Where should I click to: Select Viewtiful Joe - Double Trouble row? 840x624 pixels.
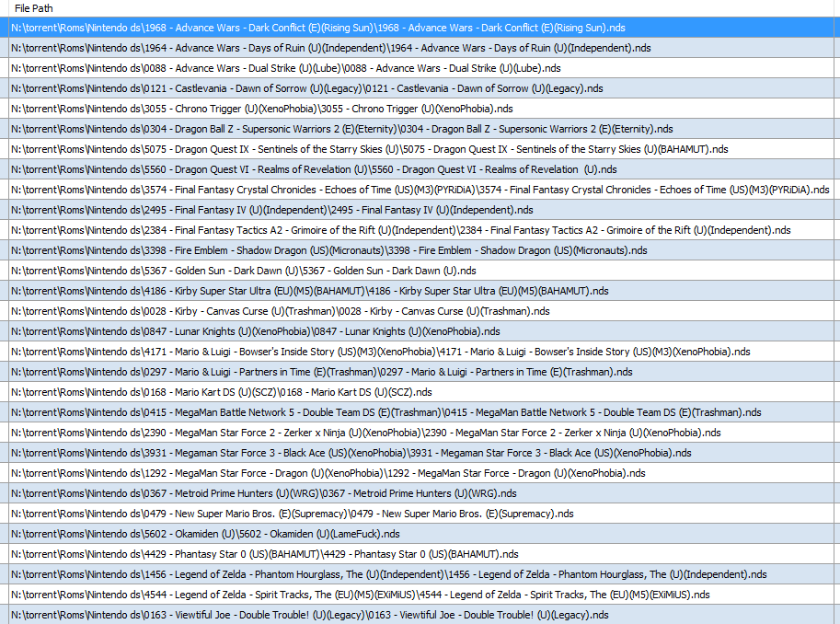coord(421,615)
